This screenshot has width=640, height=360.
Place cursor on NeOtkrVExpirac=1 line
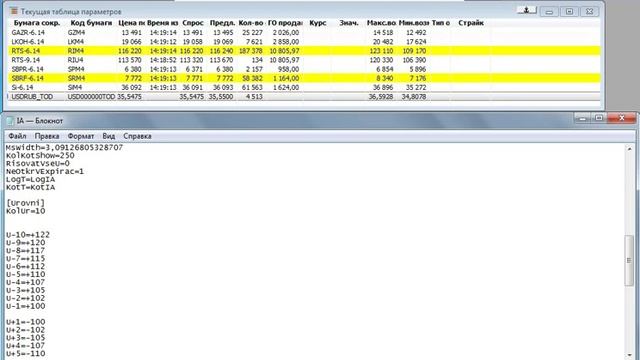point(45,171)
